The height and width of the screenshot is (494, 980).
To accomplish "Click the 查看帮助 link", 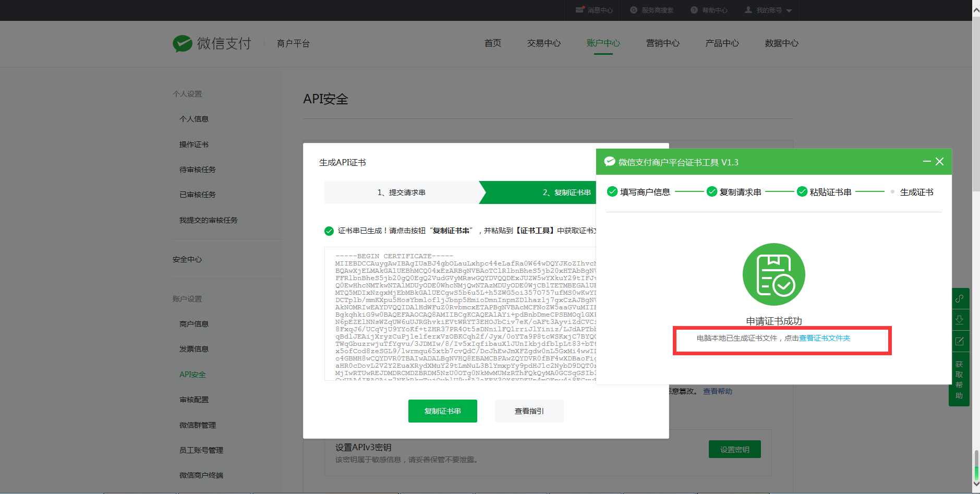I will [718, 391].
